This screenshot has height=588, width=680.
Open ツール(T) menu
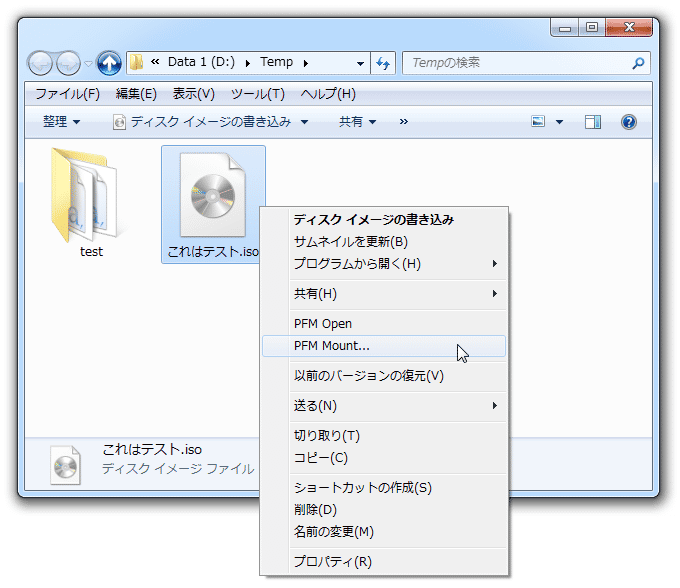258,94
